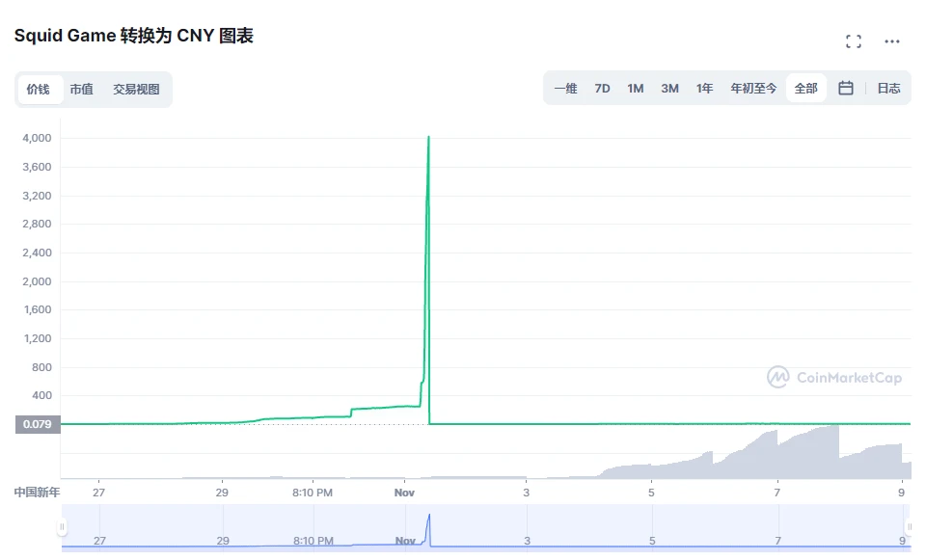The height and width of the screenshot is (560, 926).
Task: Switch to the 交易视图 trading view tab
Action: (x=136, y=89)
